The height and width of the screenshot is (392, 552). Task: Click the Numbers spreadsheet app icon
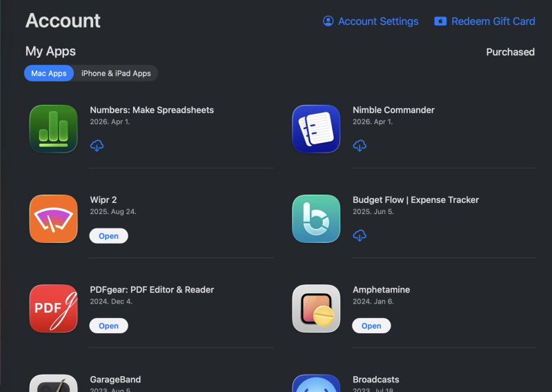(54, 129)
